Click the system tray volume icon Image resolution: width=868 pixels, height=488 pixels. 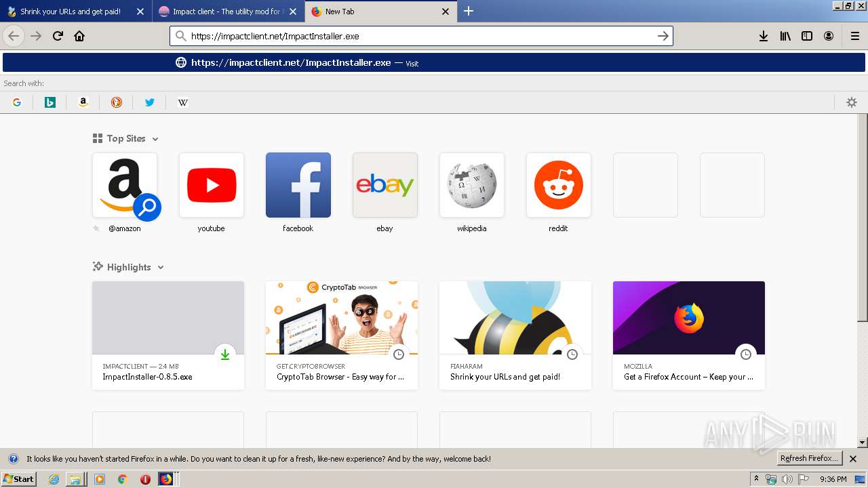tap(787, 479)
